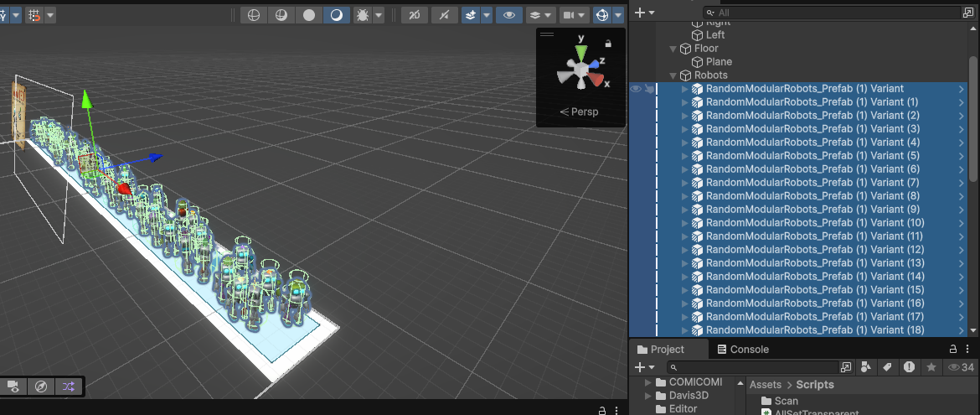Click the orientation gizmo lock icon

point(608,44)
